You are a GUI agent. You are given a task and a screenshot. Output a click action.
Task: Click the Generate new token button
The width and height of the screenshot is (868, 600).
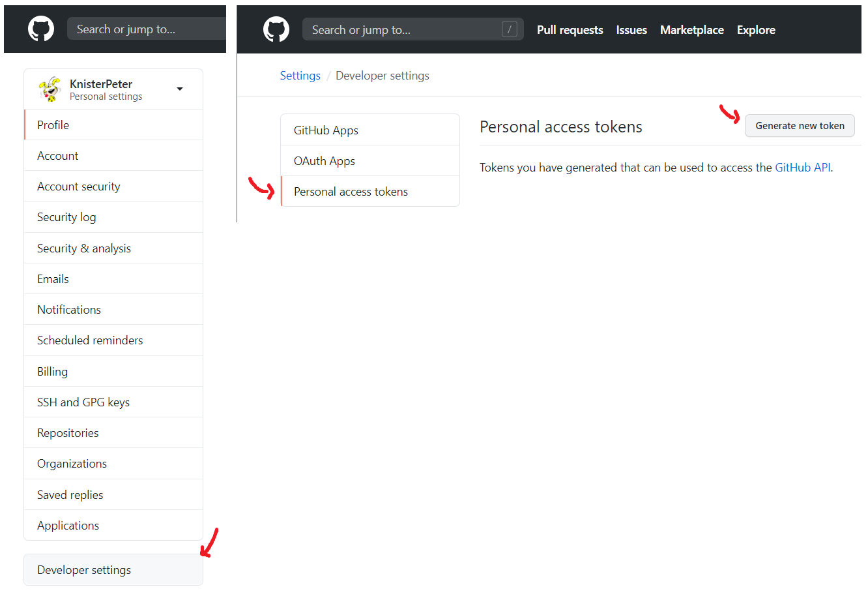800,126
